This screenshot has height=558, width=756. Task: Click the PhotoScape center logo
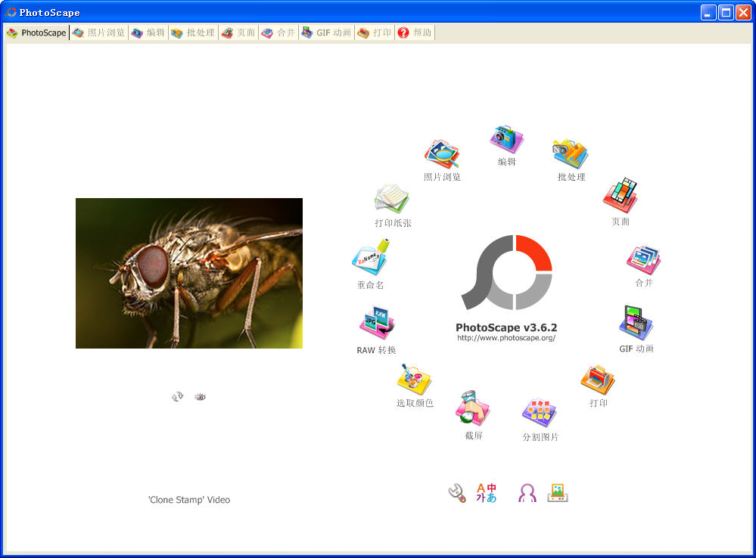[x=507, y=272]
